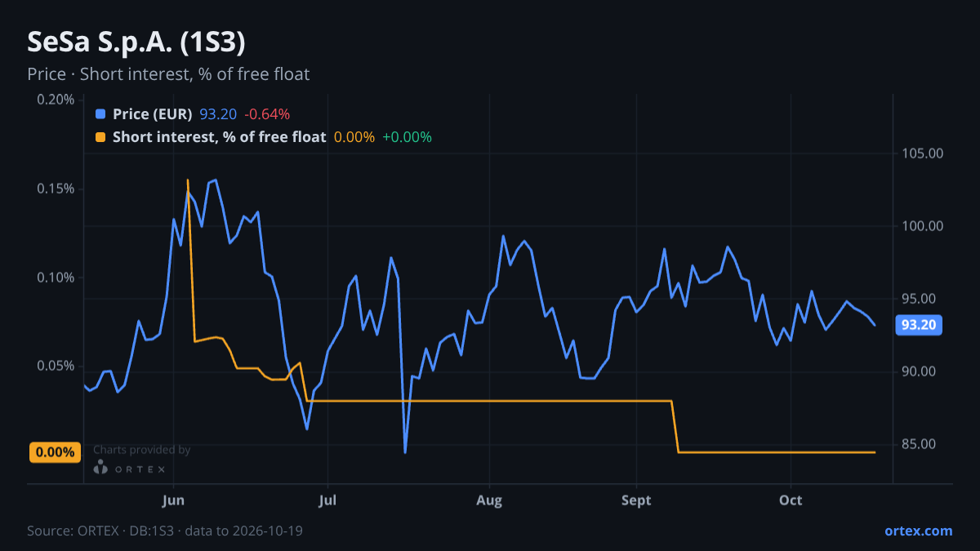The height and width of the screenshot is (551, 980).
Task: Click the Source: ORTEX footer text
Action: pos(165,531)
